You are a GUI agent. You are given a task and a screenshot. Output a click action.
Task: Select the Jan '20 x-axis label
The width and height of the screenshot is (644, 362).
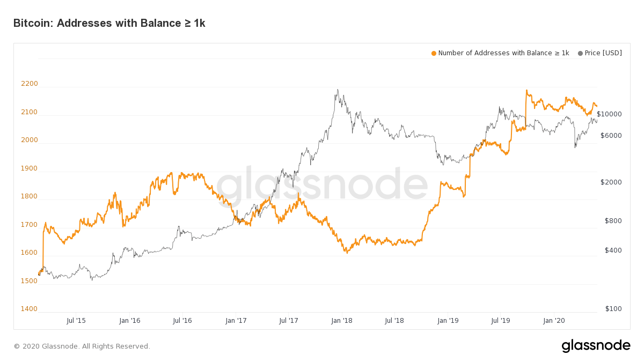tap(554, 321)
